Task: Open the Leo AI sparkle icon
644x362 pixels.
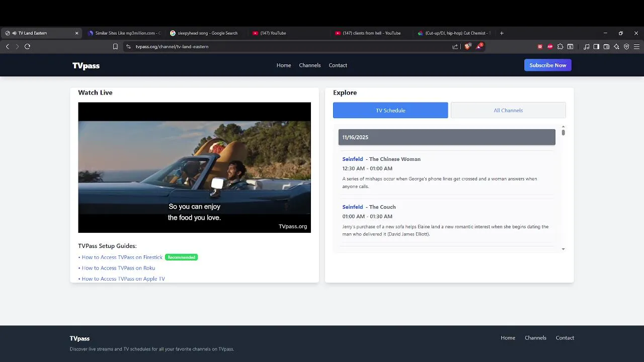Action: coord(616,46)
